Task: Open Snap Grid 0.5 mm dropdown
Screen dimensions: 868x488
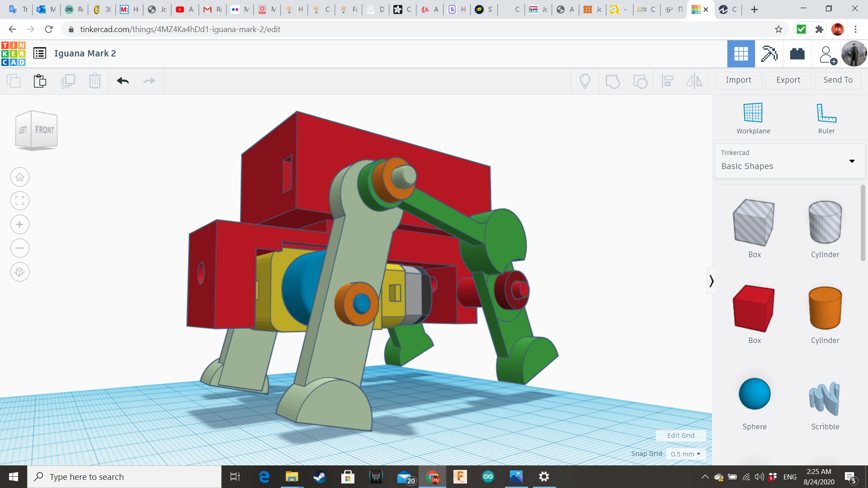Action: click(685, 454)
